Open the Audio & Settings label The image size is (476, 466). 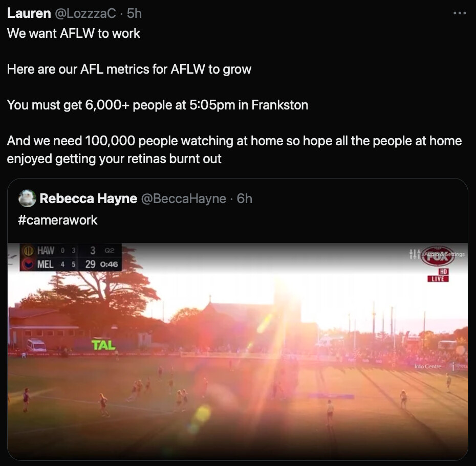(444, 254)
